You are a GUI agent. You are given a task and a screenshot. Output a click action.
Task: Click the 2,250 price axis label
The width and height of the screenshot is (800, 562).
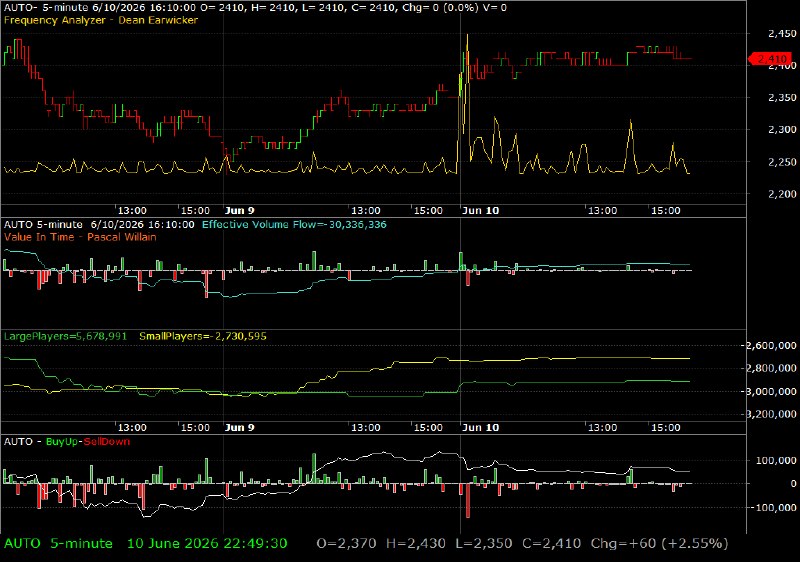coord(782,162)
